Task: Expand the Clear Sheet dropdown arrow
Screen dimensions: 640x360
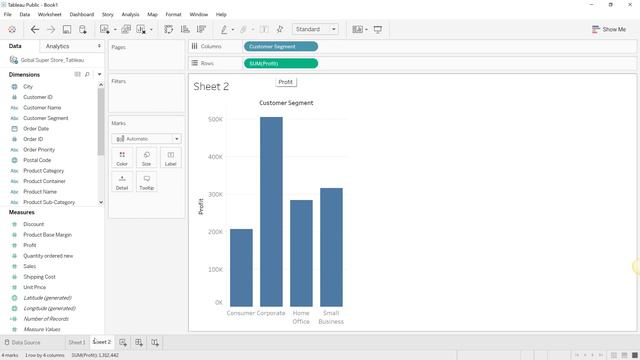Action: pyautogui.click(x=151, y=29)
